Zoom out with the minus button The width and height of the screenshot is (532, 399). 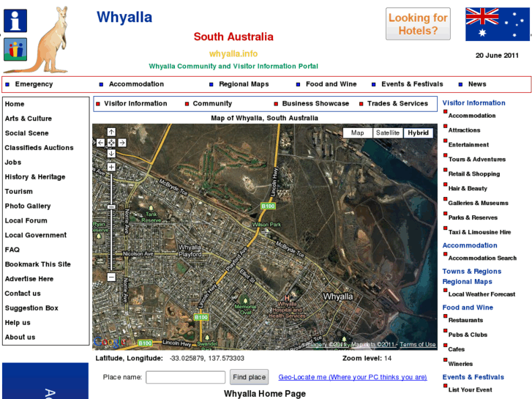click(111, 277)
